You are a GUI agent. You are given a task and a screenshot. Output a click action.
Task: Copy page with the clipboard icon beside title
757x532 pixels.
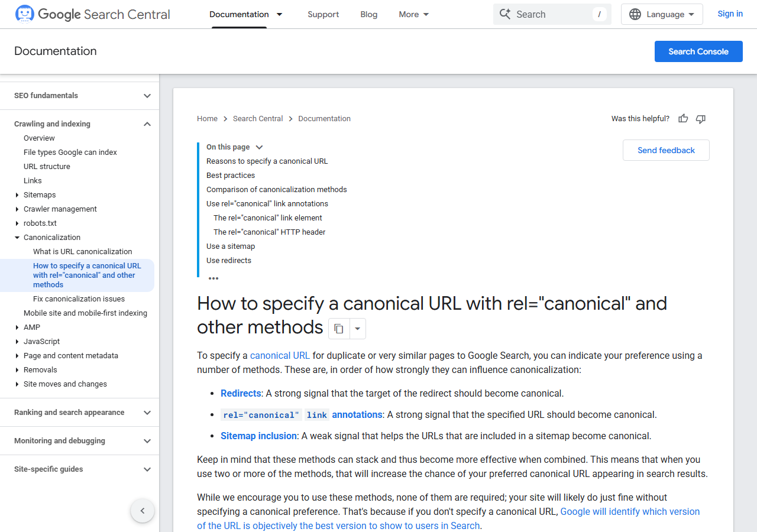pyautogui.click(x=339, y=329)
